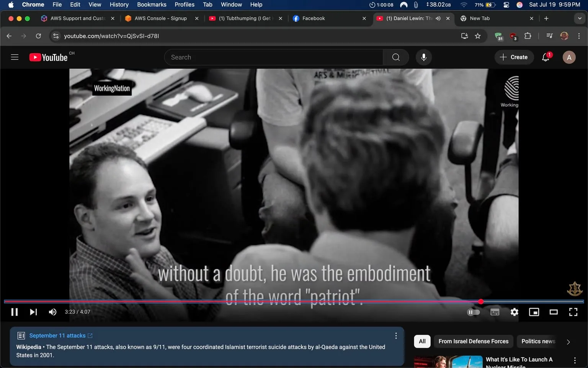Viewport: 588px width, 368px height.
Task: Open video settings gear
Action: pyautogui.click(x=514, y=312)
